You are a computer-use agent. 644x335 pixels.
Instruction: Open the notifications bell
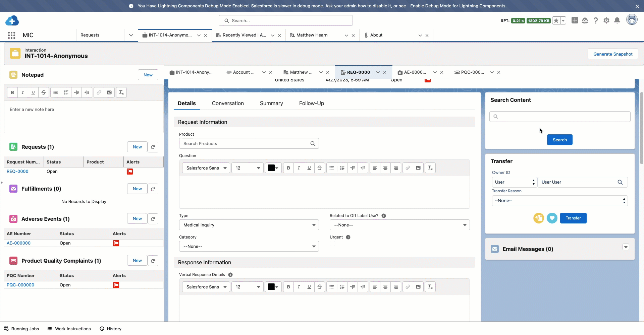617,20
